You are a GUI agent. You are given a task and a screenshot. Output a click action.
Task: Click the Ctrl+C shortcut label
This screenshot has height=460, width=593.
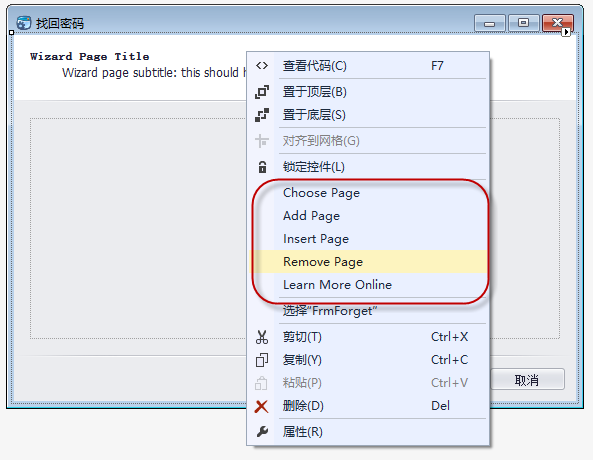(x=449, y=360)
